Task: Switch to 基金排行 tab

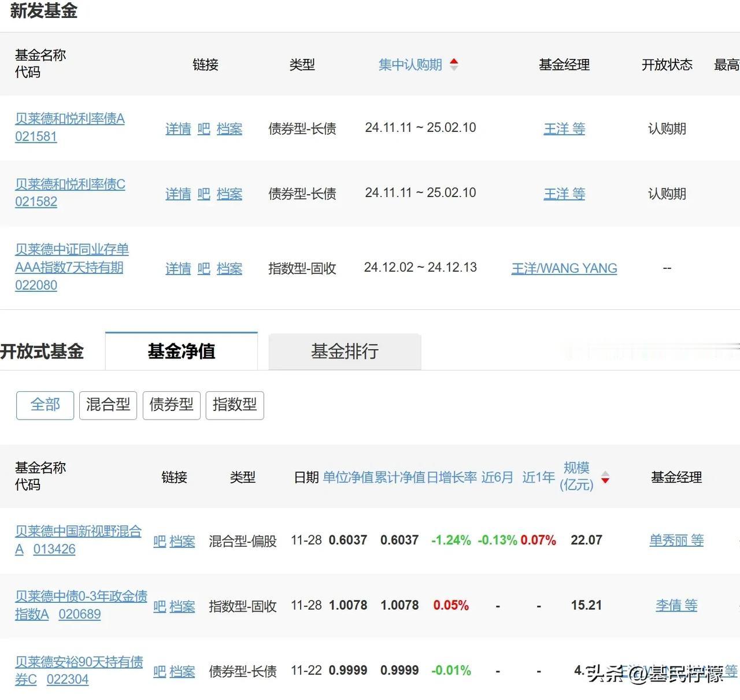Action: 345,351
